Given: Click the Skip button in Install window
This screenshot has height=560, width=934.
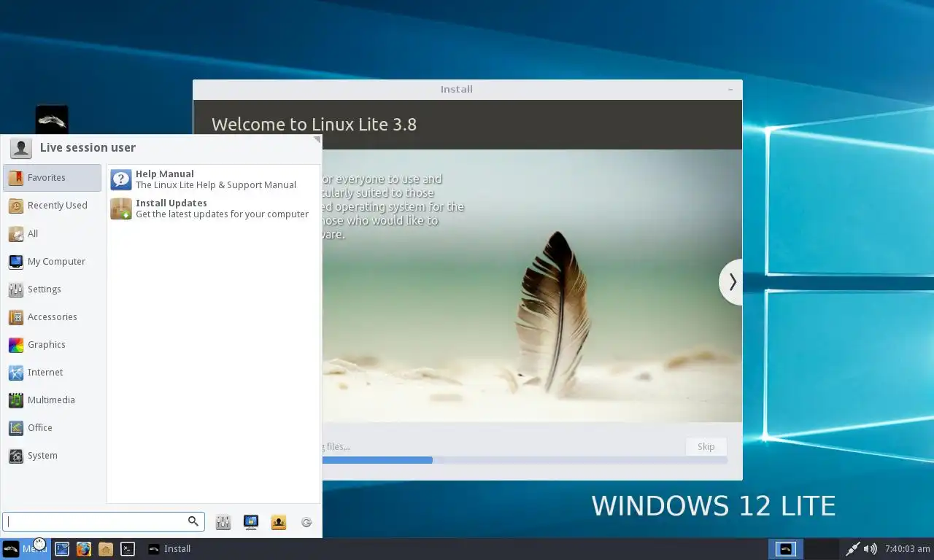Looking at the screenshot, I should (706, 446).
